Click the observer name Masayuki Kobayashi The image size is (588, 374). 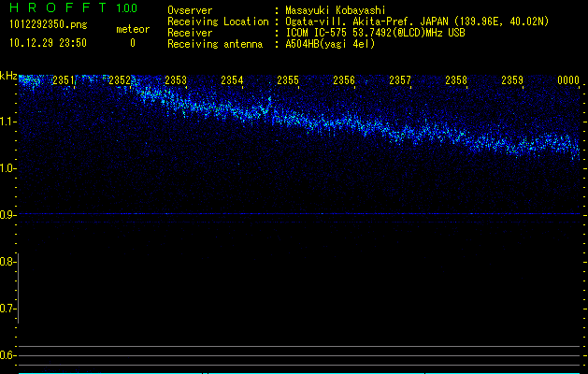tap(336, 10)
